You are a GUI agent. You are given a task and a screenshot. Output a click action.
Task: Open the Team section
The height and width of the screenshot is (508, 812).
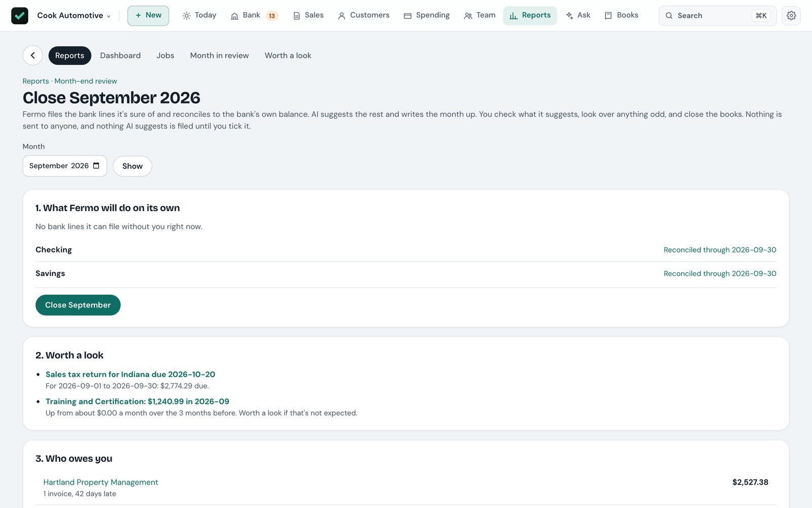[480, 16]
